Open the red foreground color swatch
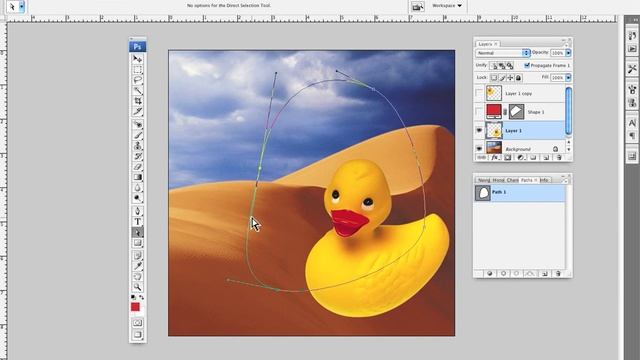The image size is (640, 360). [x=135, y=307]
